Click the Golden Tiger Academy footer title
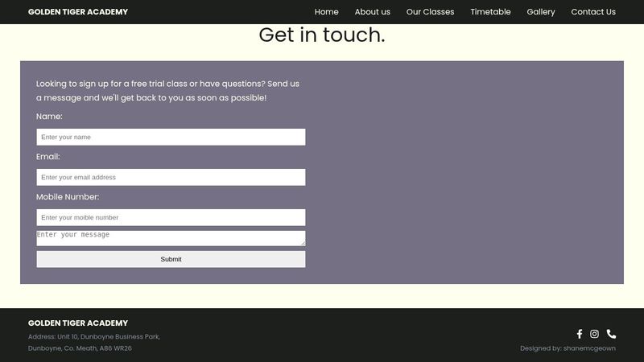 [78, 323]
